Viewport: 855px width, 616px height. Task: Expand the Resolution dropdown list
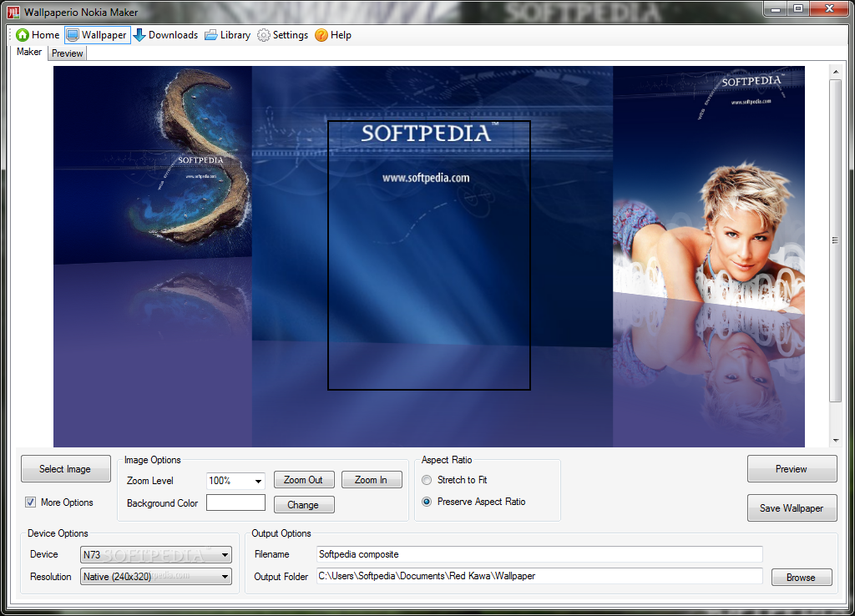[x=224, y=576]
